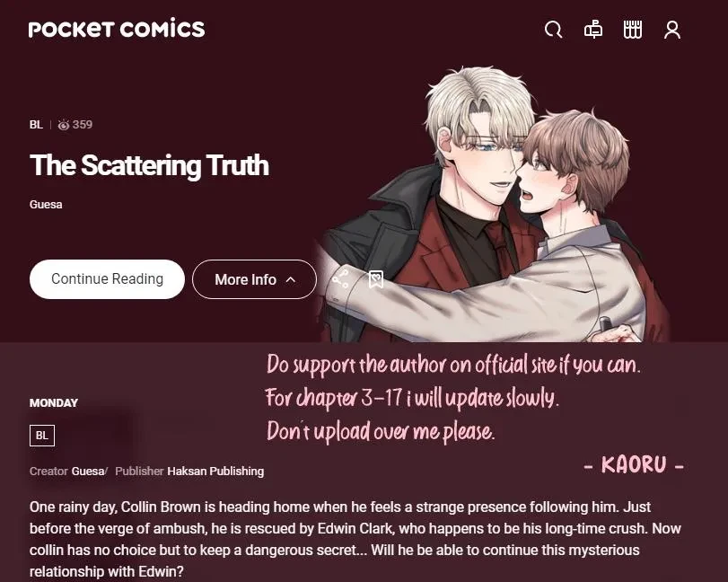Click The Scattering Truth title
Viewport: 728px width, 582px height.
pos(149,165)
